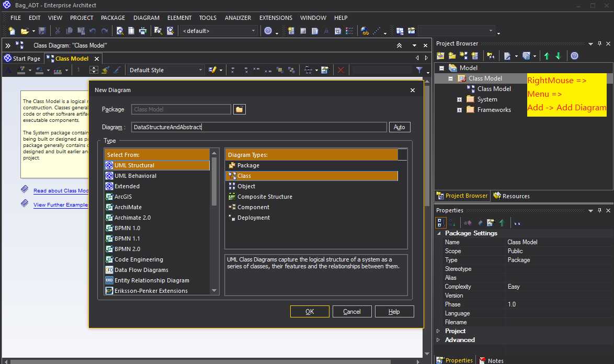Click the green up arrow icon in Properties toolbar
This screenshot has height=364, width=614.
[502, 223]
